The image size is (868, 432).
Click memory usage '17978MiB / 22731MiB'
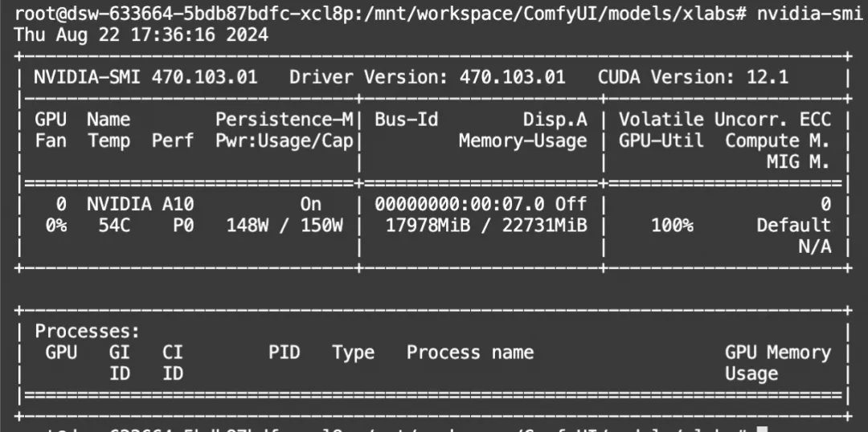486,226
